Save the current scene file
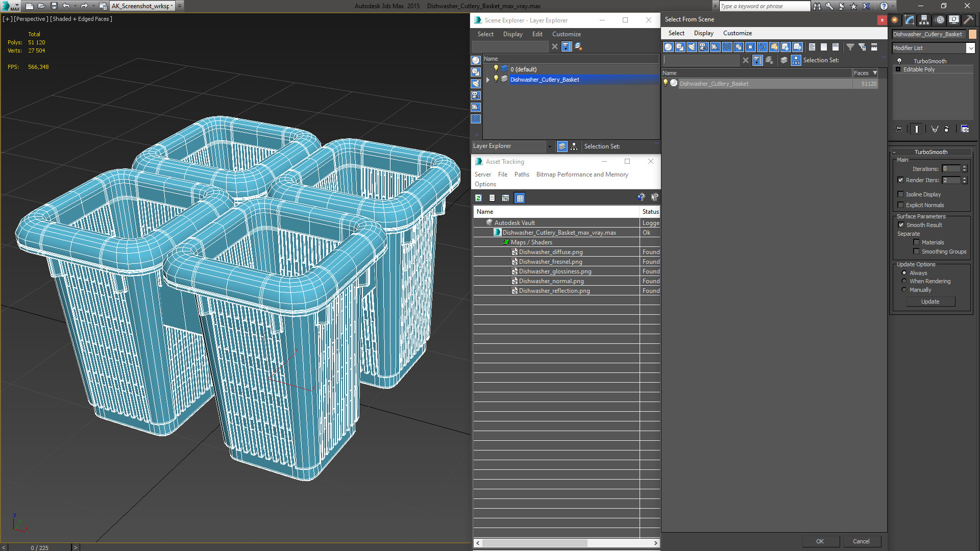The image size is (980, 551). click(54, 6)
